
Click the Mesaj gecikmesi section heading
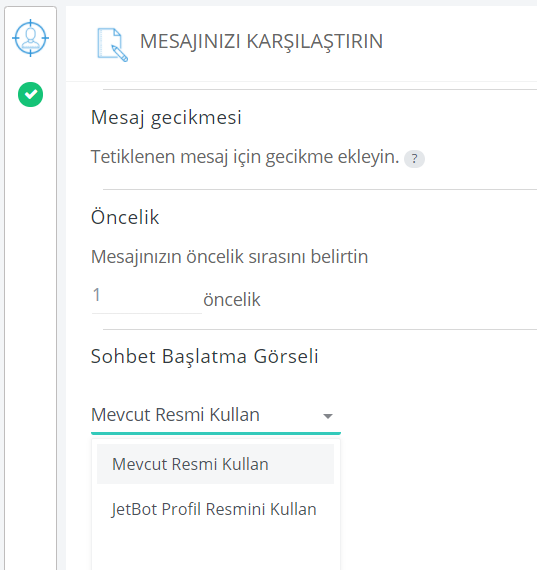click(x=166, y=117)
